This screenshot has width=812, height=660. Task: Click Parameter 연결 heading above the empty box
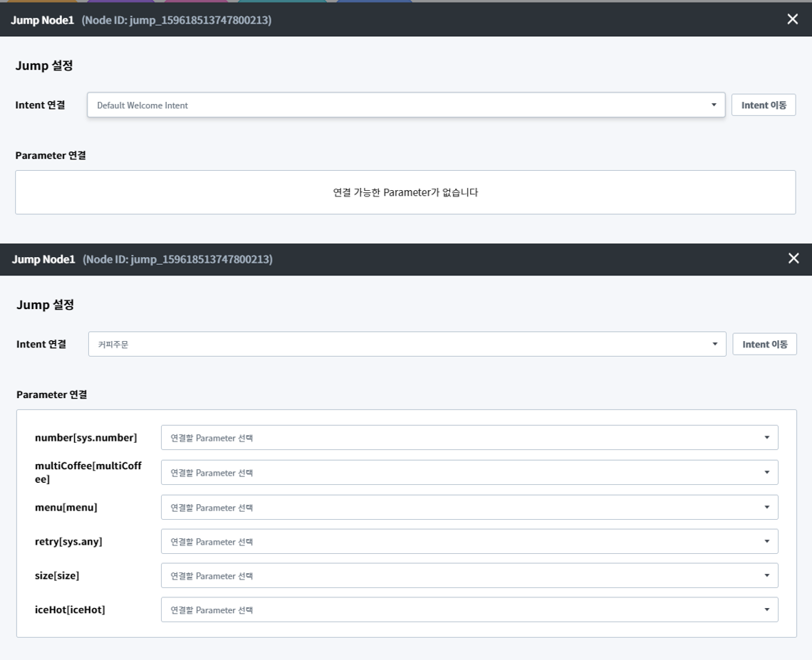[x=51, y=155]
